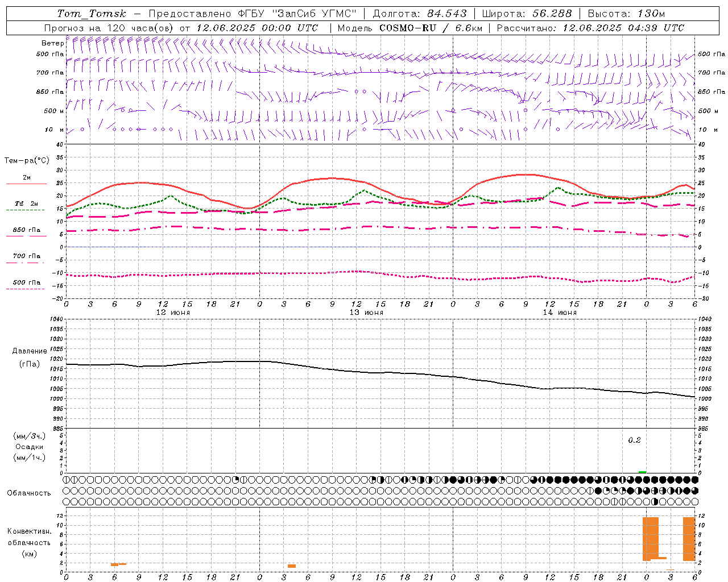
Task: Select the 12 июня date label
Action: tap(173, 313)
